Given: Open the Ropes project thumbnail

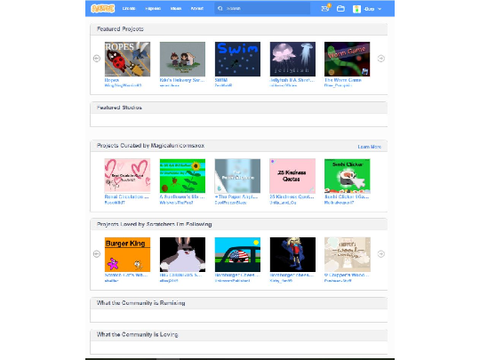Looking at the screenshot, I should click(x=127, y=59).
